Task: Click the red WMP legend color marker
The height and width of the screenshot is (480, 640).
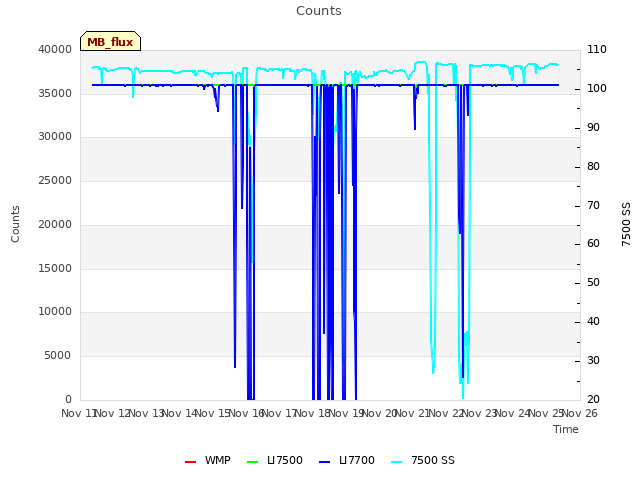Action: [190, 462]
